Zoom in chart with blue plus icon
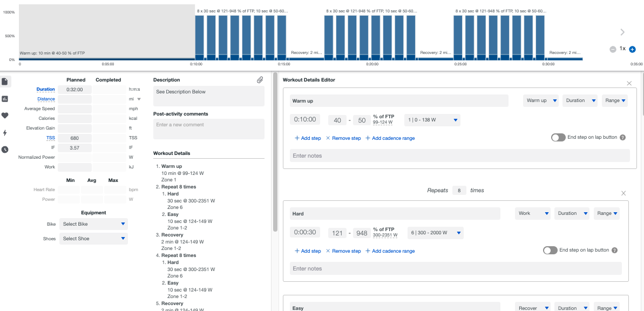The width and height of the screenshot is (644, 311). [x=633, y=49]
